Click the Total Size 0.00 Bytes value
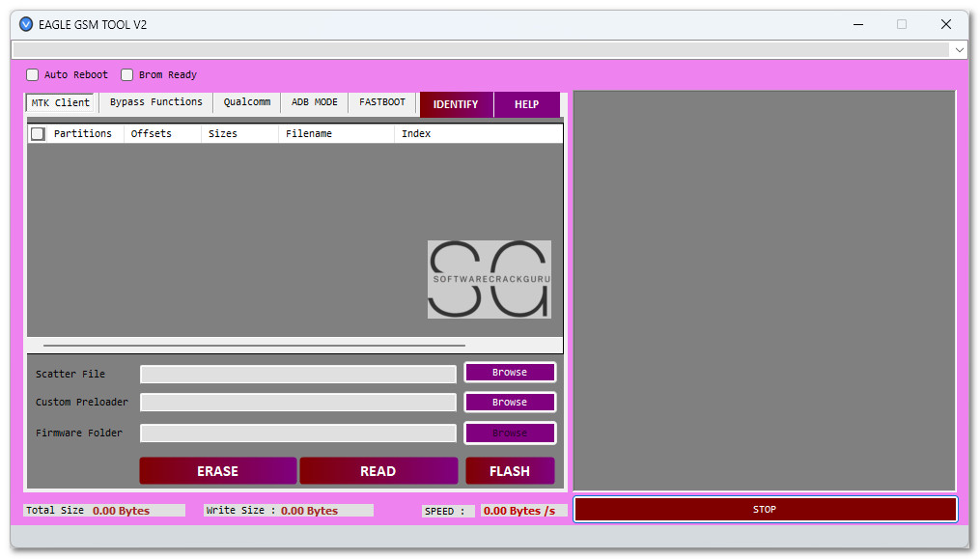980x559 pixels. 122,511
